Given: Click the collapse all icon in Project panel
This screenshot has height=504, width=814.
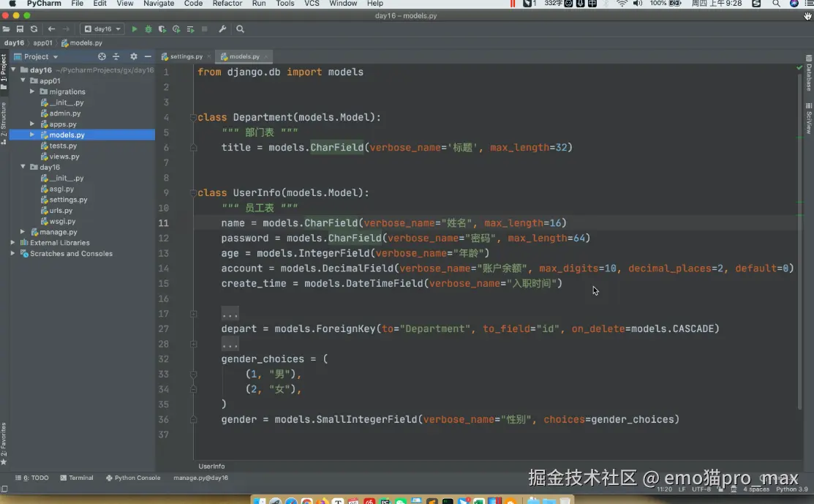Looking at the screenshot, I should tap(116, 56).
